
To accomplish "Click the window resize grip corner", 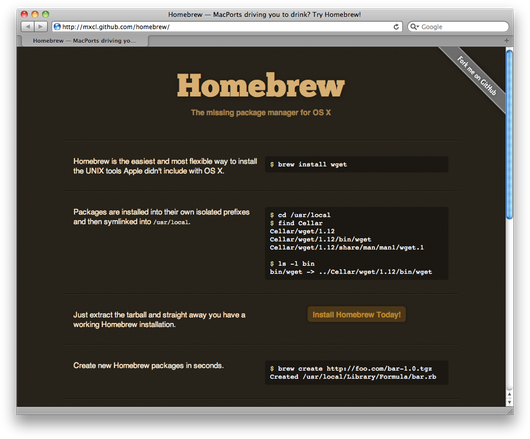I will [510, 411].
